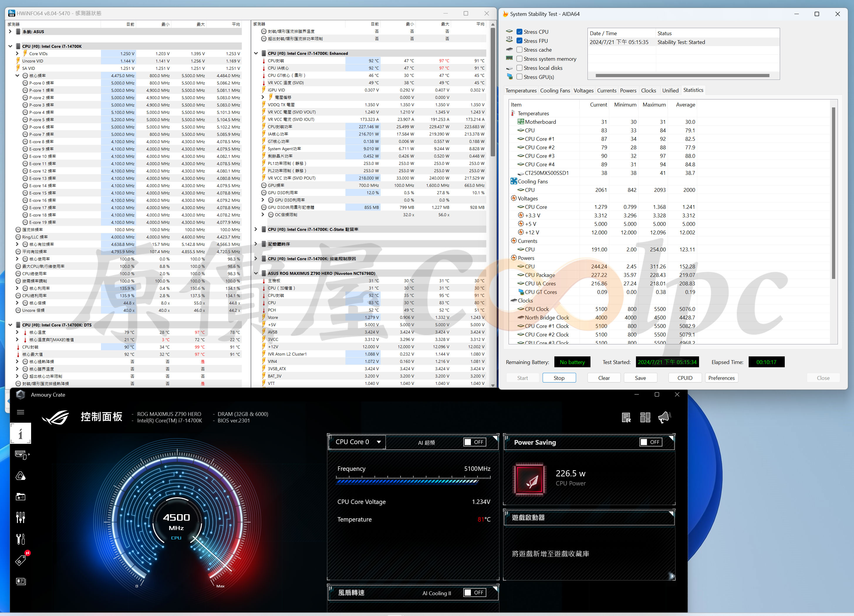Enable the Stress GPU(s) checkbox
Image resolution: width=854 pixels, height=616 pixels.
[x=519, y=77]
